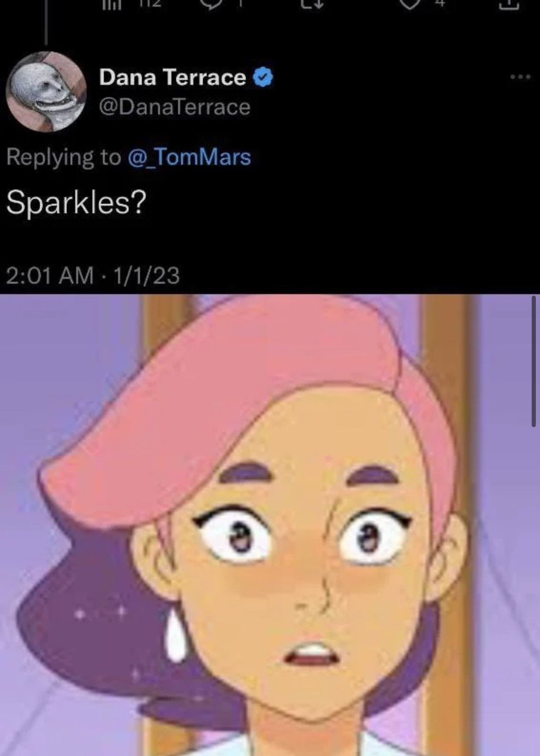The image size is (540, 756).
Task: Click the thread connector line above the avatar
Action: click(x=46, y=23)
